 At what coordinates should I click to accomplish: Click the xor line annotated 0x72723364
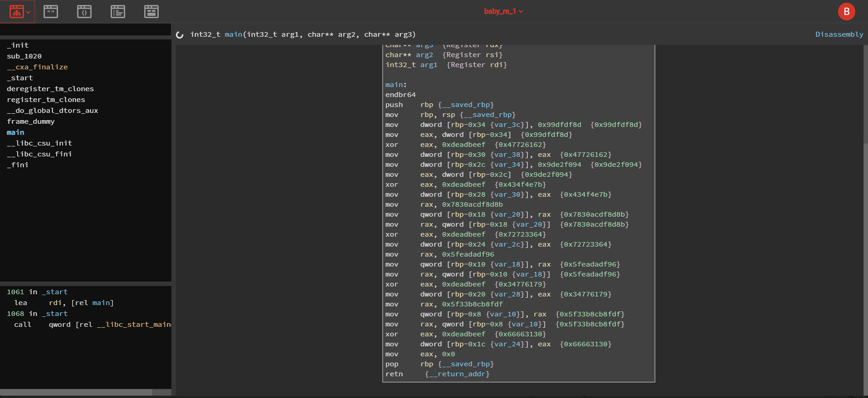[466, 234]
